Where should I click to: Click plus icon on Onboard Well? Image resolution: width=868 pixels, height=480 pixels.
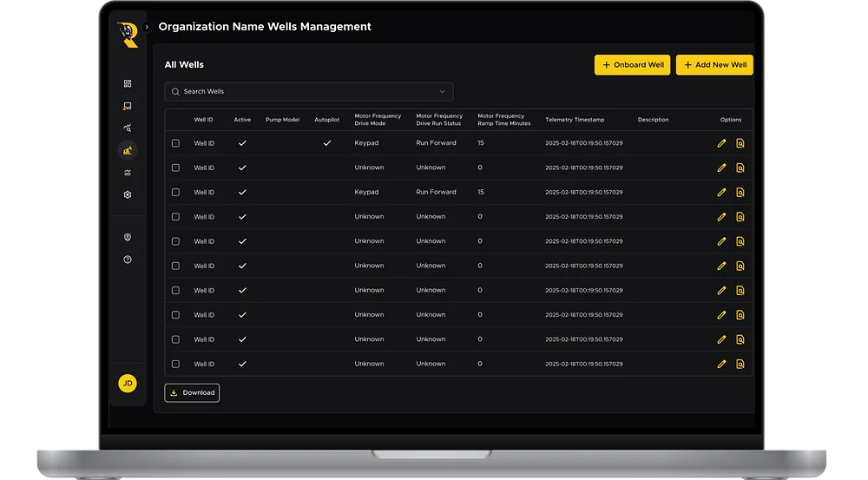(x=606, y=65)
